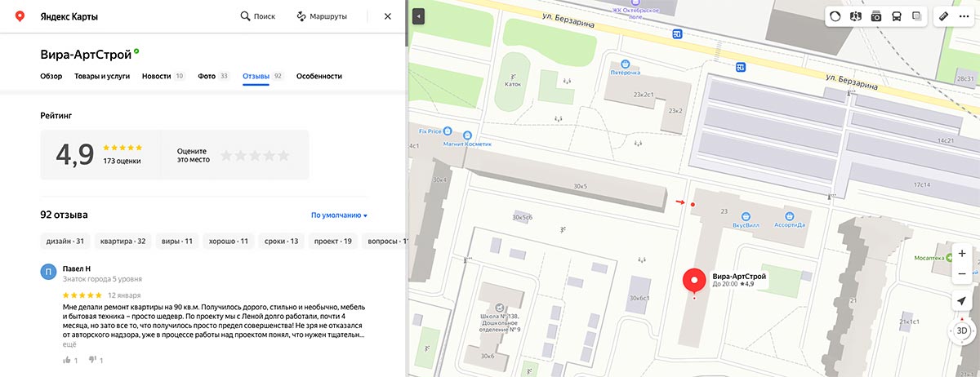Select Магнит Косметик on map
This screenshot has height=377, width=980.
[468, 139]
